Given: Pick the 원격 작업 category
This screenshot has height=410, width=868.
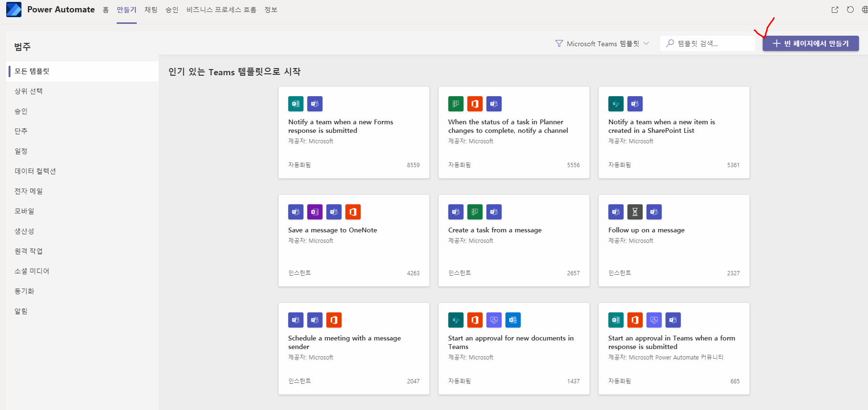Looking at the screenshot, I should [83, 251].
